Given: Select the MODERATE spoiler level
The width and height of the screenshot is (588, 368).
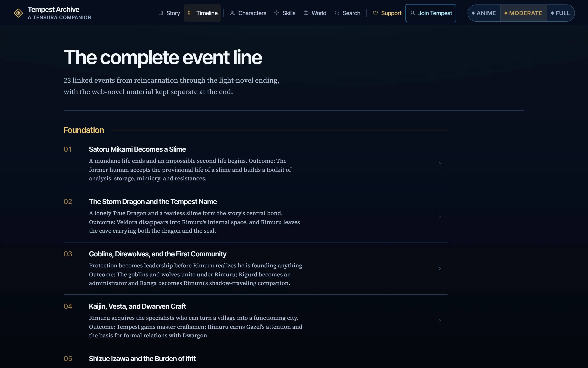Looking at the screenshot, I should [523, 13].
